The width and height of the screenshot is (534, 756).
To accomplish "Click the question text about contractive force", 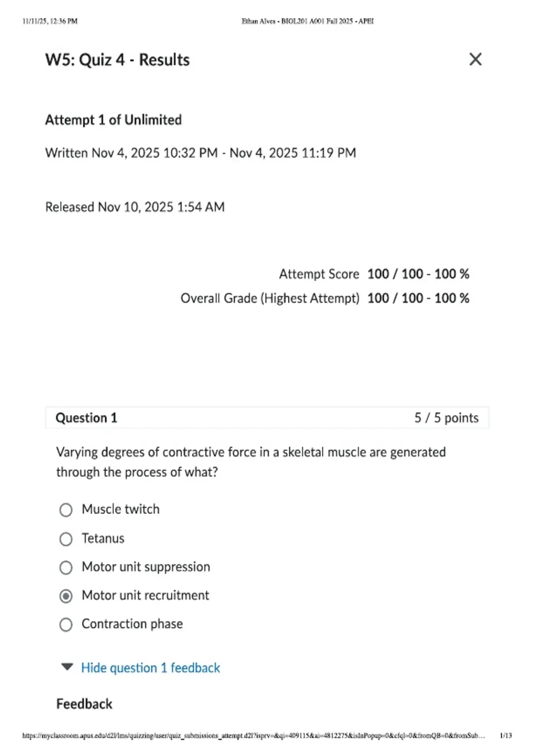I will (251, 462).
